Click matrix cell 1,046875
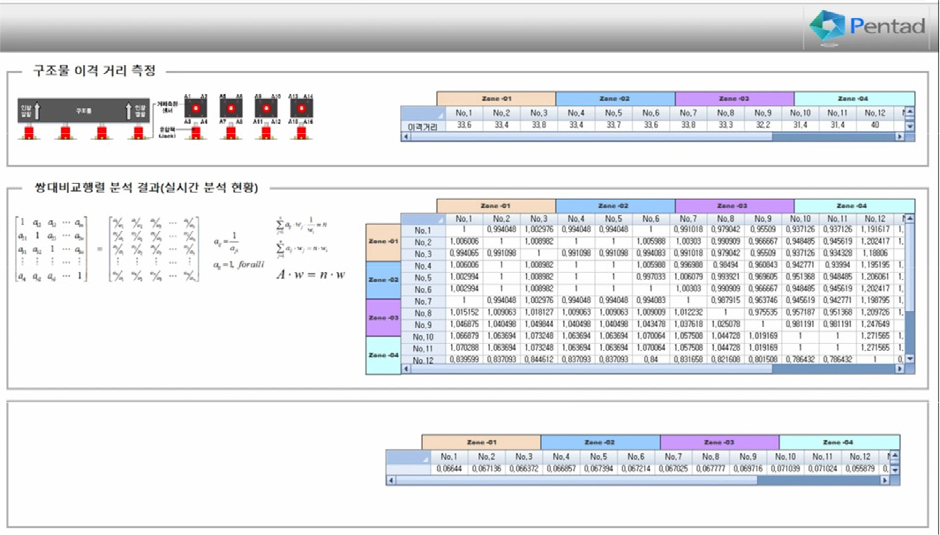The image size is (940, 535). coord(463,324)
